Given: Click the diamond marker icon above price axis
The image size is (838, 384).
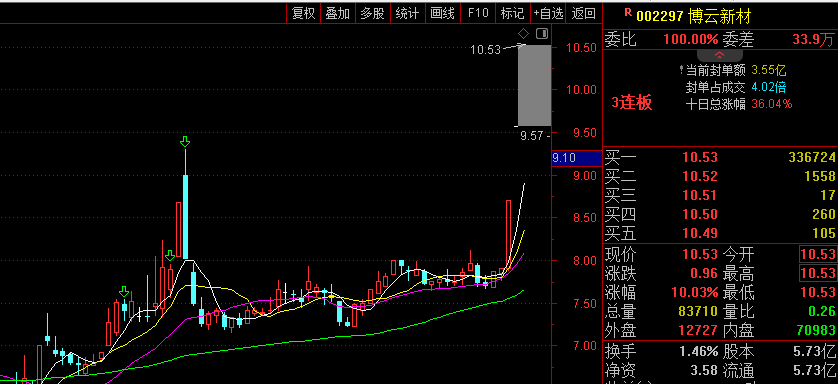Looking at the screenshot, I should [524, 34].
